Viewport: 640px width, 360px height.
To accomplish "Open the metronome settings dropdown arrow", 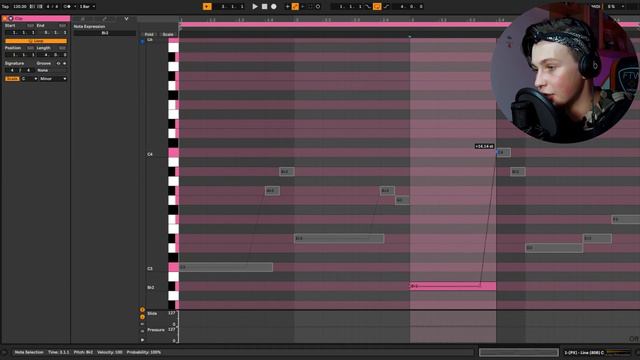I will 75,7.
